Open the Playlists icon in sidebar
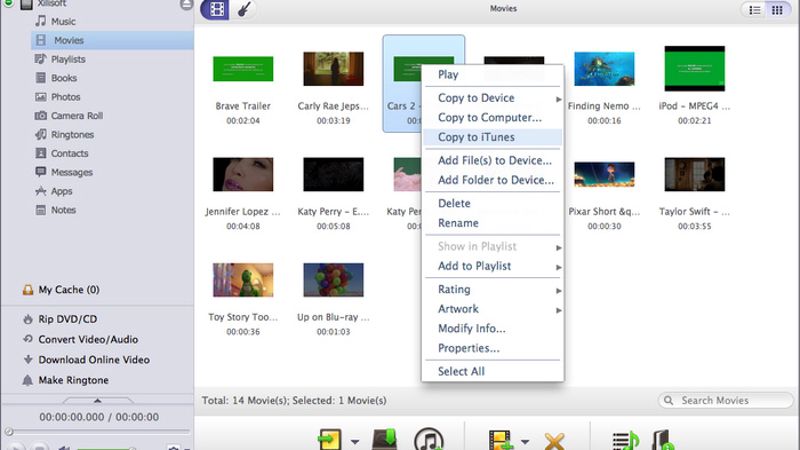The image size is (800, 450). (x=40, y=59)
